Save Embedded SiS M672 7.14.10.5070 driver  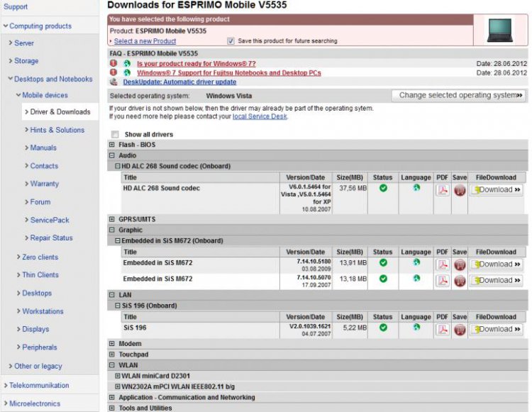(460, 281)
